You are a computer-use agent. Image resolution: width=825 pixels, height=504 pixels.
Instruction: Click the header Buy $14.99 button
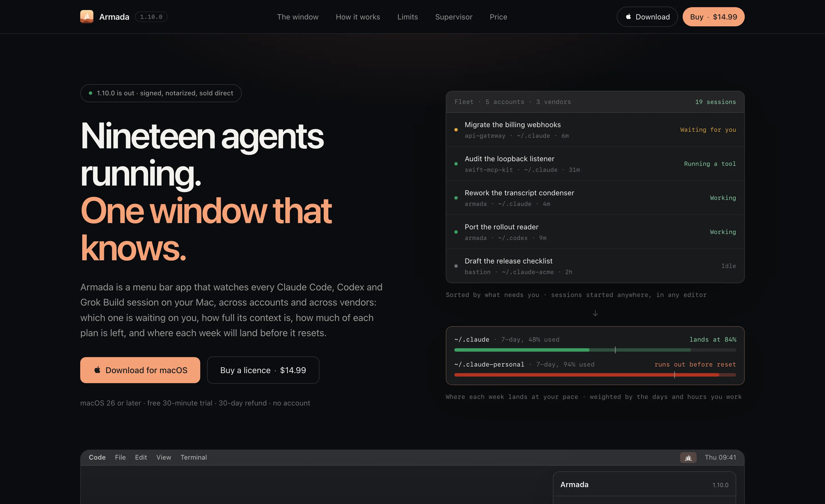point(714,17)
